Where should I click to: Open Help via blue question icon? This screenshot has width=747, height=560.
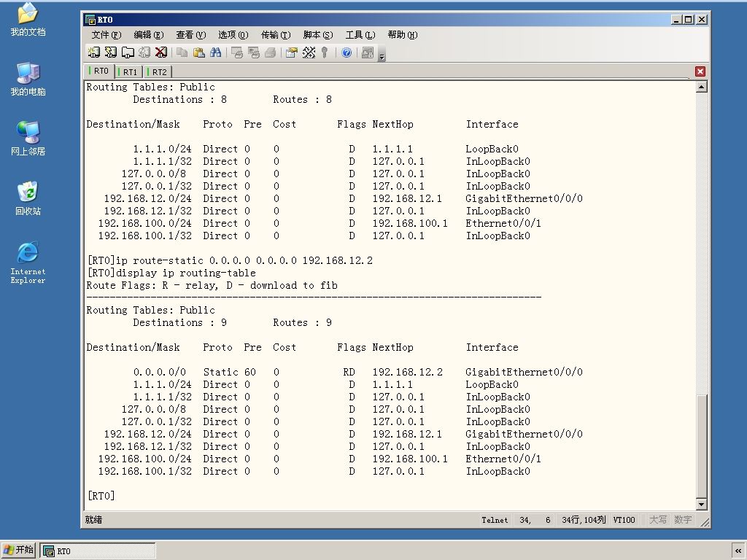point(347,52)
